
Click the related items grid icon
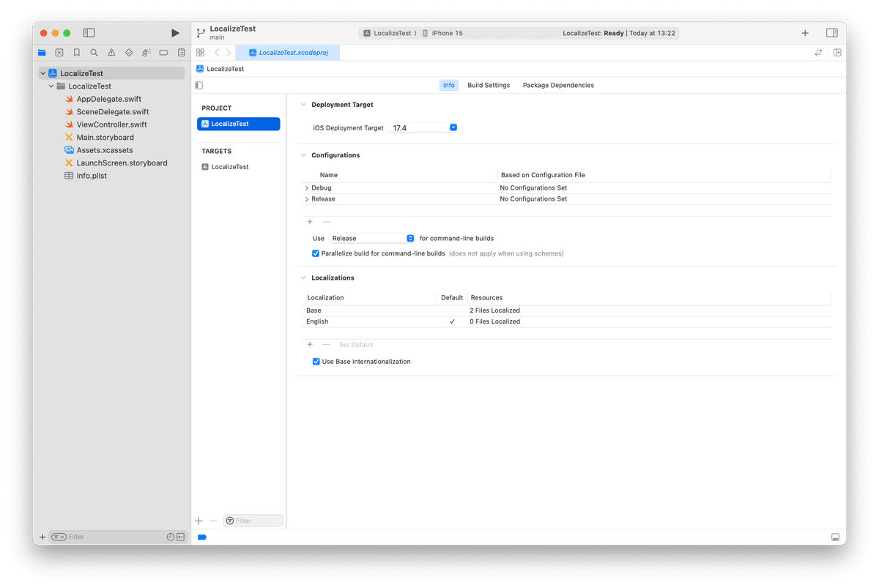(x=200, y=53)
